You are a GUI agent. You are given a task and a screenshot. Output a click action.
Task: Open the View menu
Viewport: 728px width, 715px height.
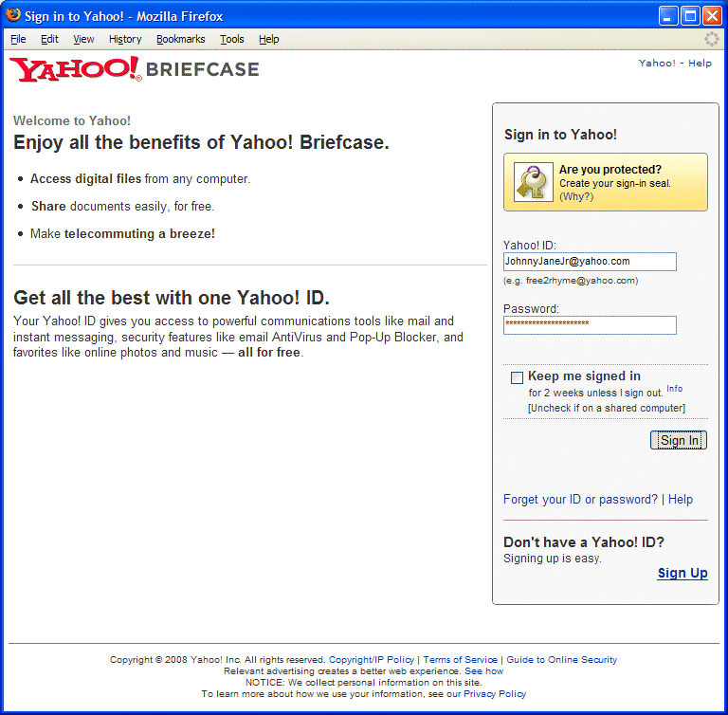pyautogui.click(x=83, y=39)
